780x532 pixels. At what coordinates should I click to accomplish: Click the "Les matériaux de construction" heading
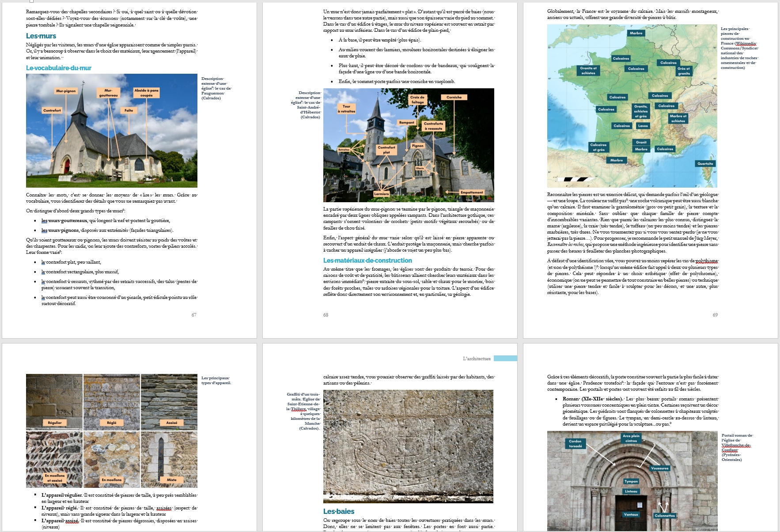coord(367,260)
